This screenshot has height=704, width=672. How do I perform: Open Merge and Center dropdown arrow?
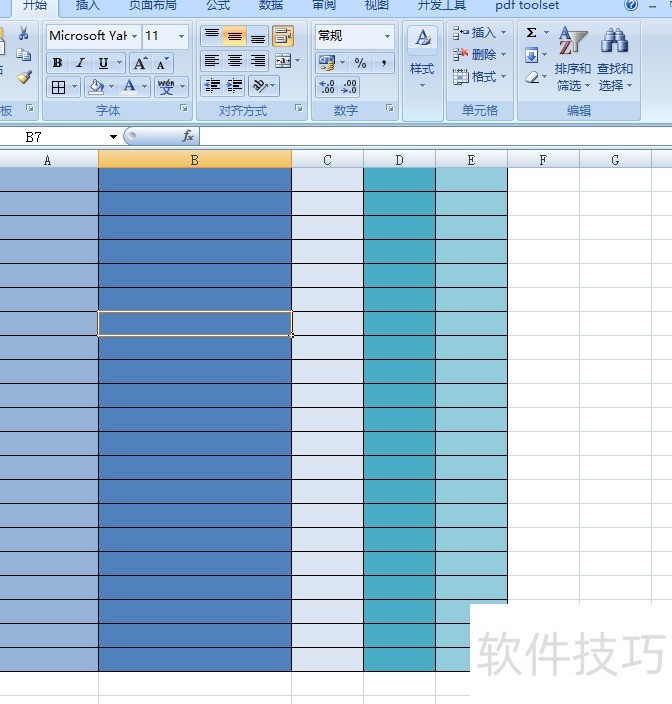[298, 61]
